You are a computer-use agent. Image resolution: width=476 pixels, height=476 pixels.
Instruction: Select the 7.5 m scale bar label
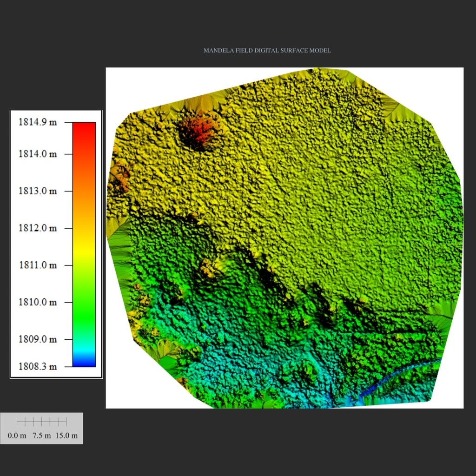(x=41, y=435)
